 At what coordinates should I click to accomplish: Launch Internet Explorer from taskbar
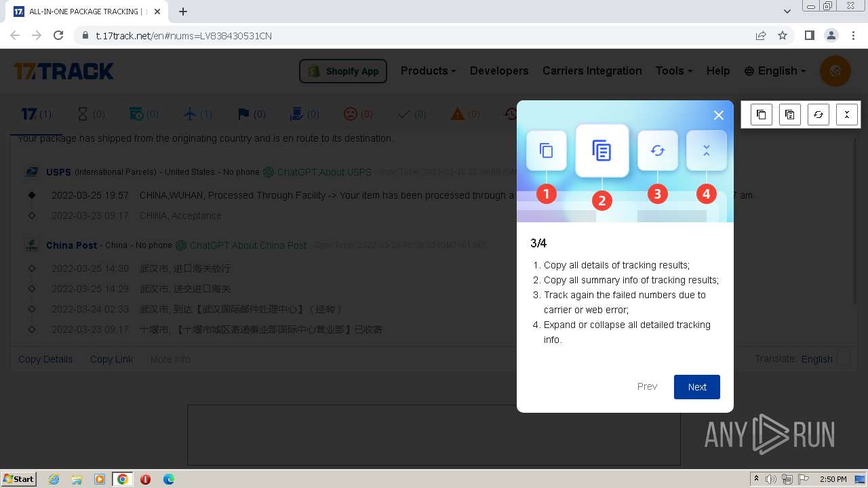pos(54,479)
